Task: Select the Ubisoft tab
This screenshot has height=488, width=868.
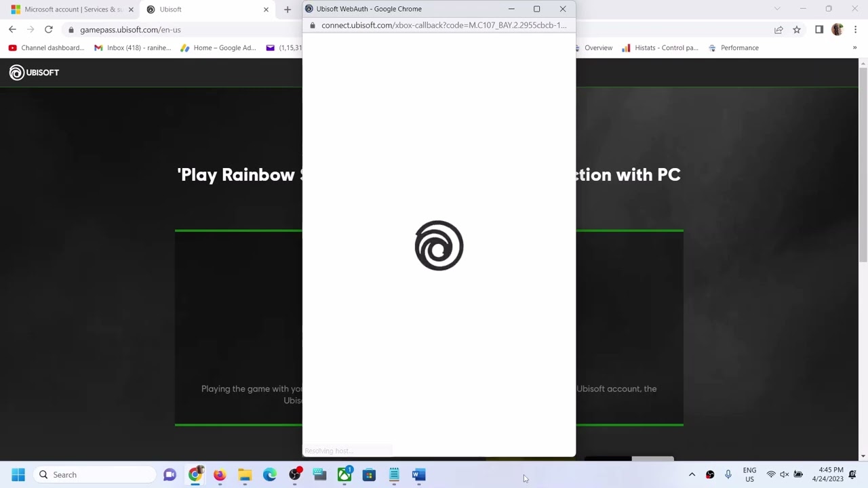Action: click(x=208, y=9)
